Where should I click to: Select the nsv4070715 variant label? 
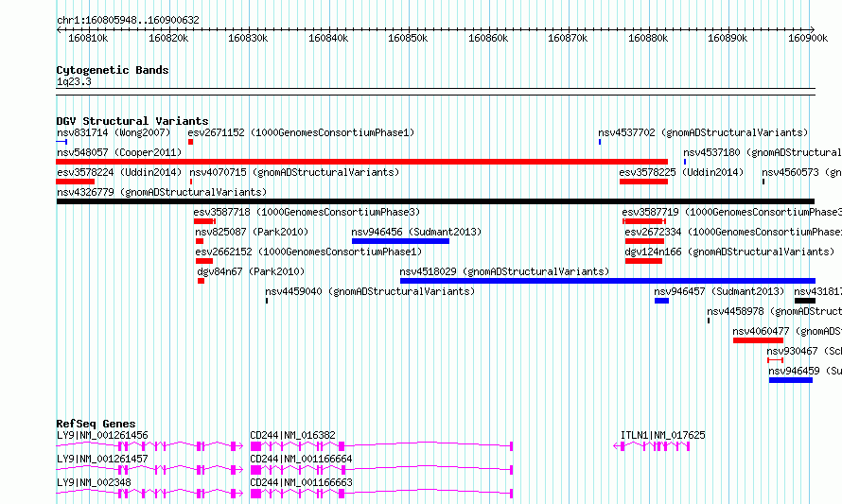pyautogui.click(x=294, y=172)
